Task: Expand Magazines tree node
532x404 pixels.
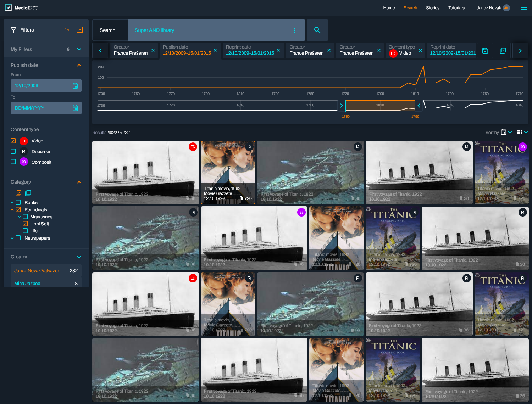Action: point(20,217)
